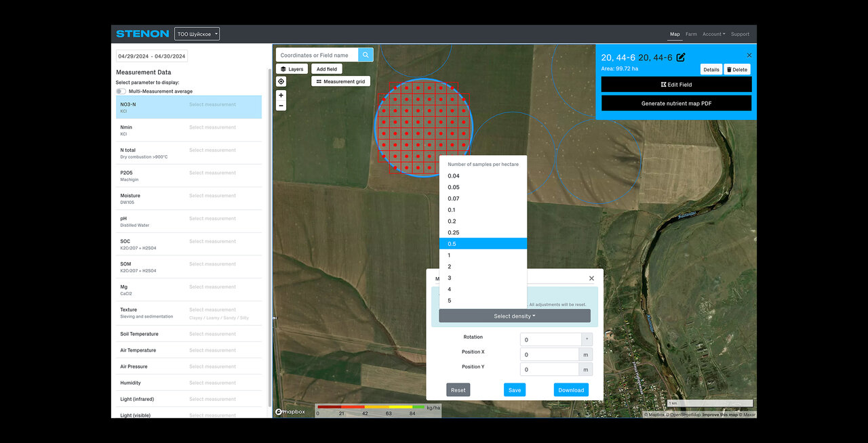Click Generate nutrient map PDF
The image size is (868, 443).
tap(676, 104)
